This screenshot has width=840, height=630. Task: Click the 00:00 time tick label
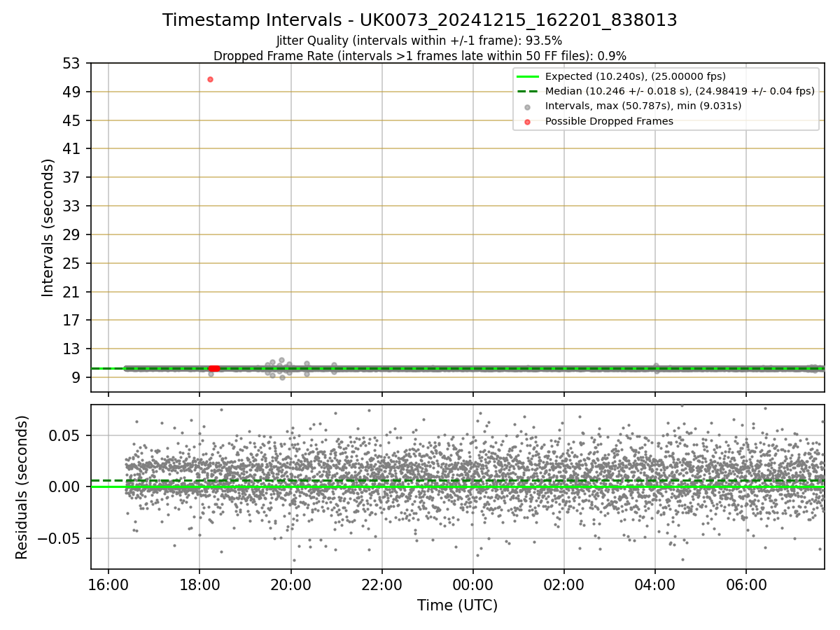click(473, 584)
